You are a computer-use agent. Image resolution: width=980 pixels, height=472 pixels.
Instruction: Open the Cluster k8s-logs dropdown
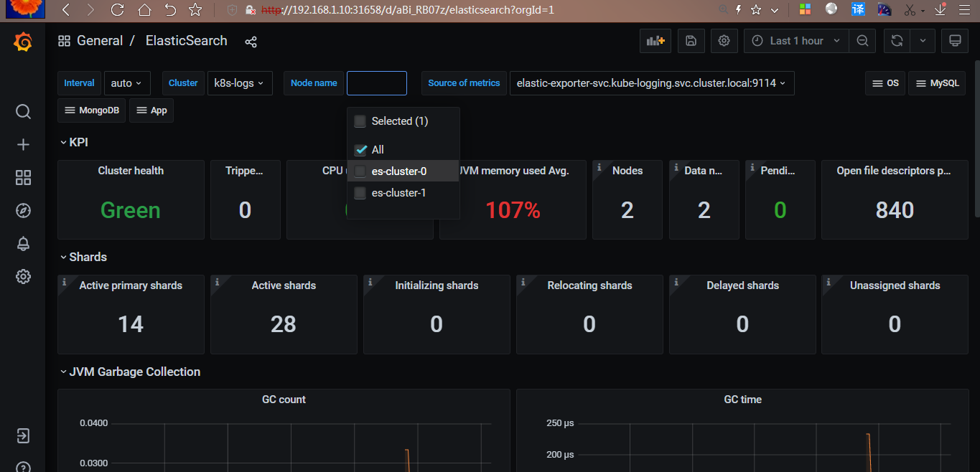coord(239,83)
